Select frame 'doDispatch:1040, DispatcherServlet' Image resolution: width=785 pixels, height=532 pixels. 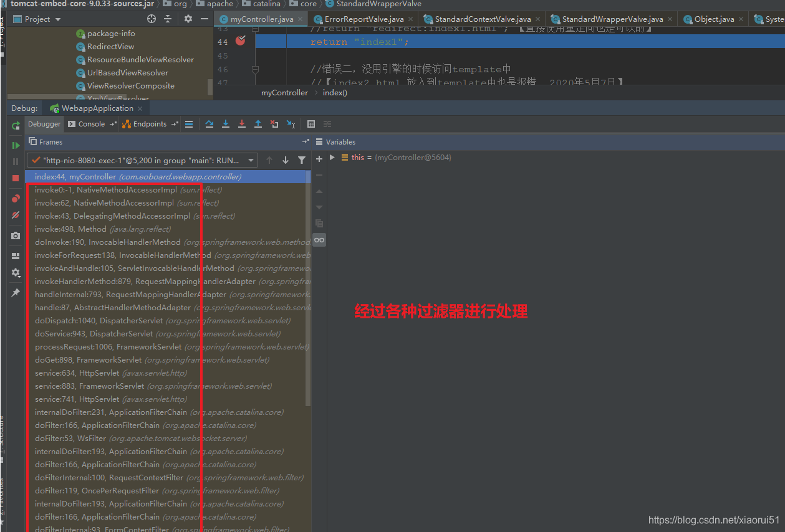[x=168, y=321]
